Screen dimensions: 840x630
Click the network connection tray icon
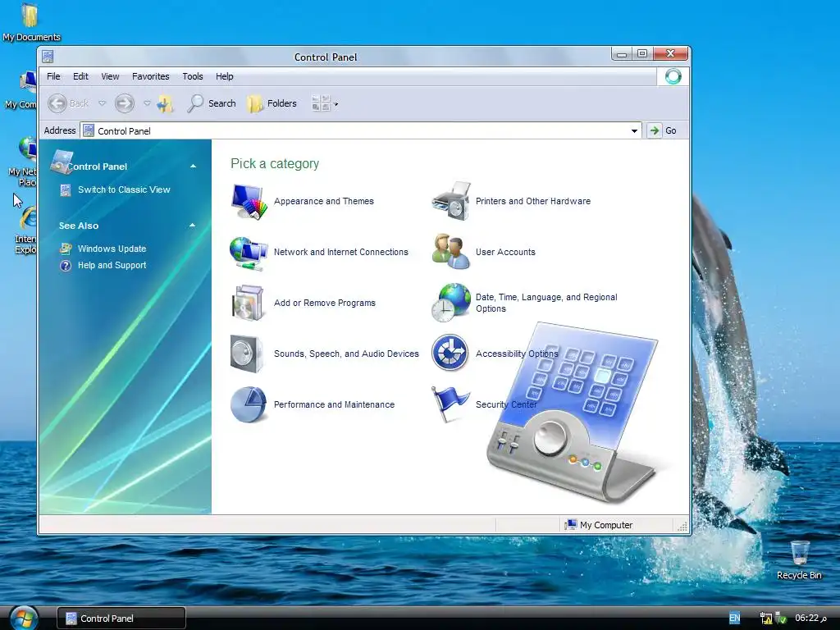(766, 619)
